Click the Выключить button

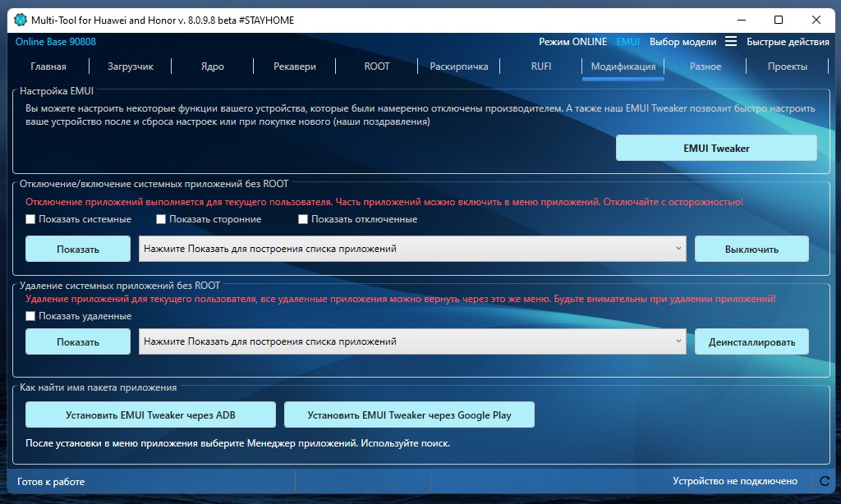coord(751,249)
